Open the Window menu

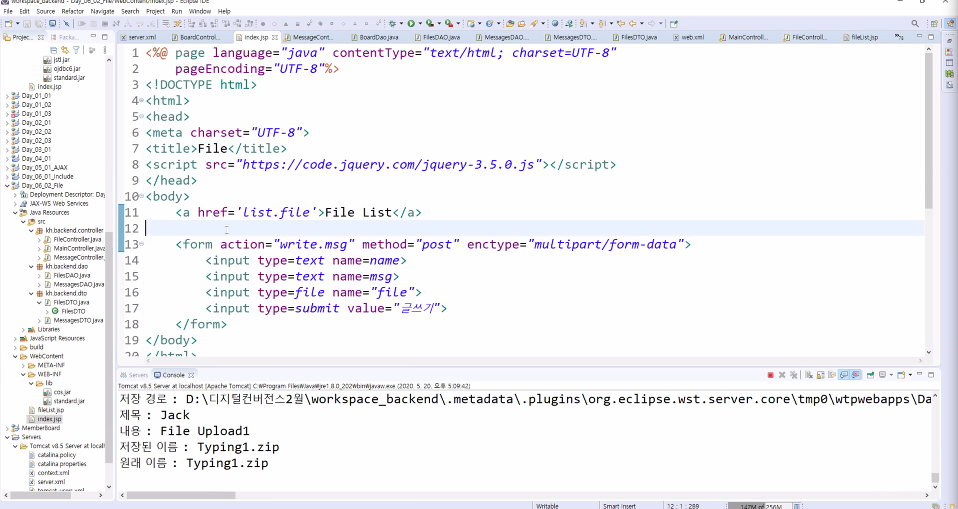click(200, 11)
